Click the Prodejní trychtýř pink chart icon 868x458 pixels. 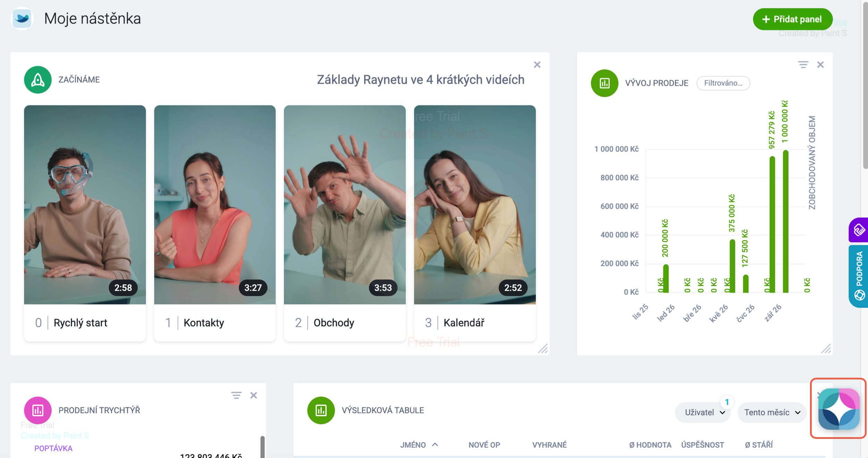[x=38, y=410]
